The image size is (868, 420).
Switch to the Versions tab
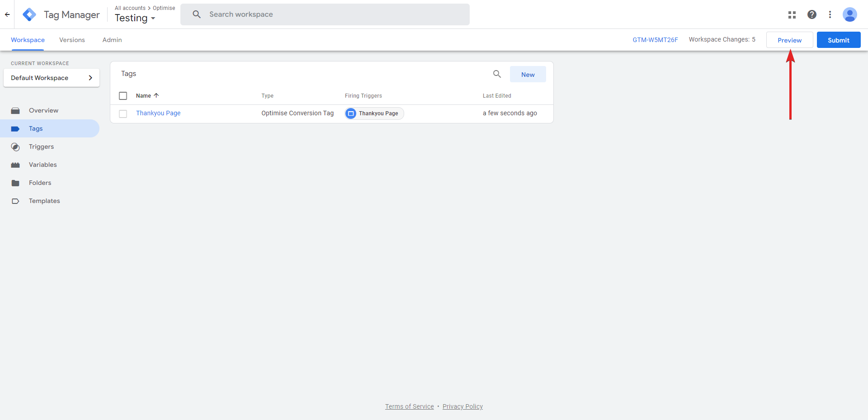click(x=72, y=40)
